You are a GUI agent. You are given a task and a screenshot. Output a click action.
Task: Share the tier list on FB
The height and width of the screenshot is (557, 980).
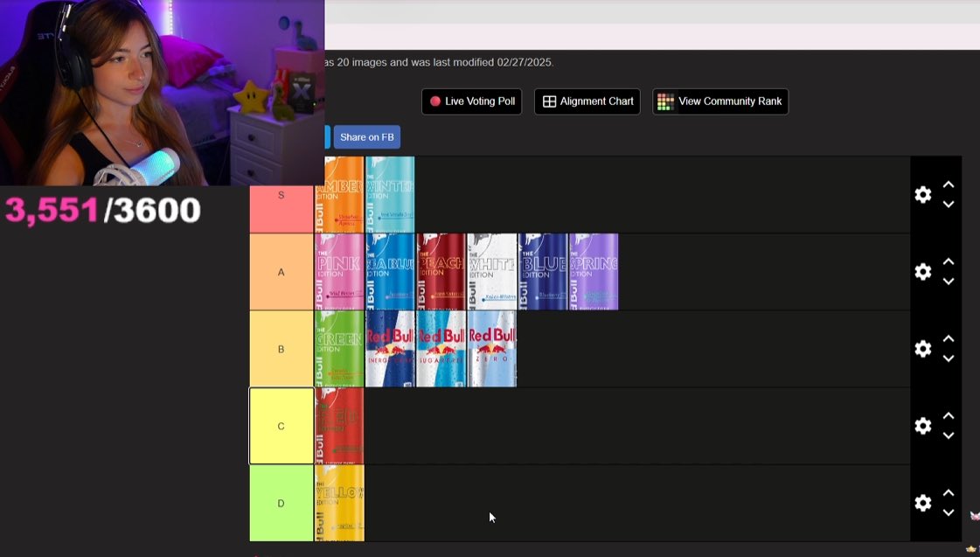point(367,137)
